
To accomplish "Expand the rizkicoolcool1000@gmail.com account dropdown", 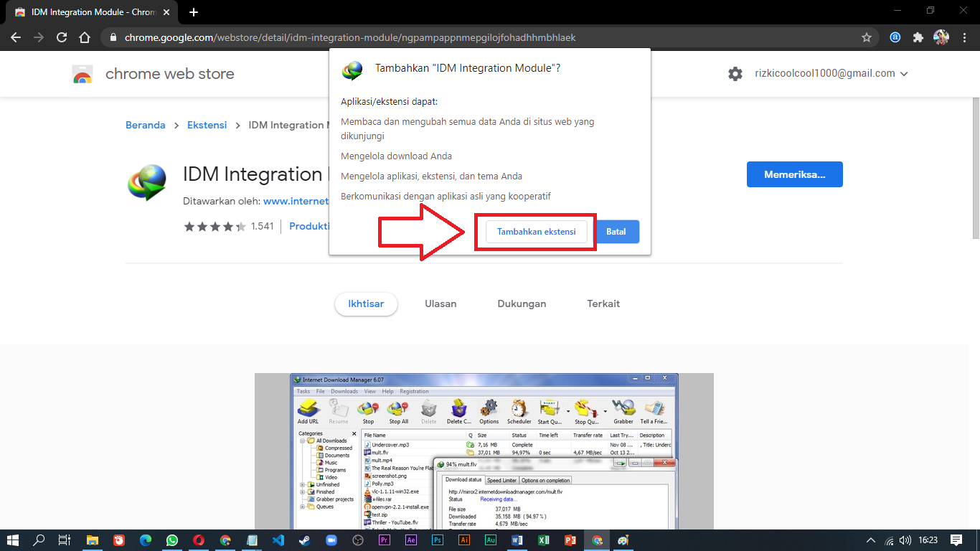I will point(831,73).
